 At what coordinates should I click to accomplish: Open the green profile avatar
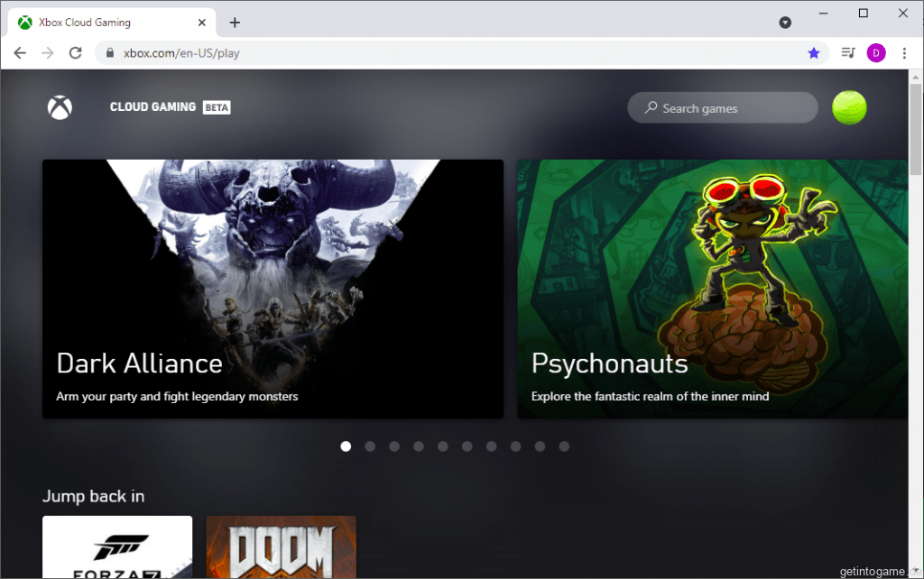pos(848,107)
